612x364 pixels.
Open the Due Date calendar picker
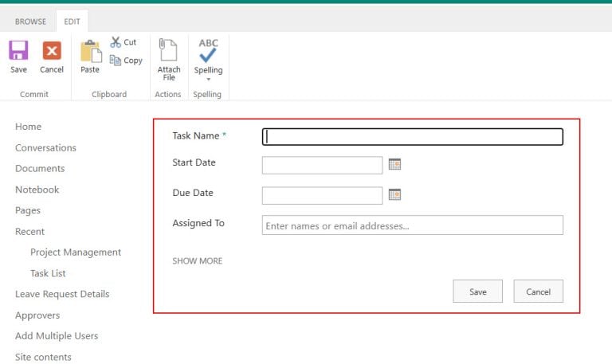tap(394, 194)
